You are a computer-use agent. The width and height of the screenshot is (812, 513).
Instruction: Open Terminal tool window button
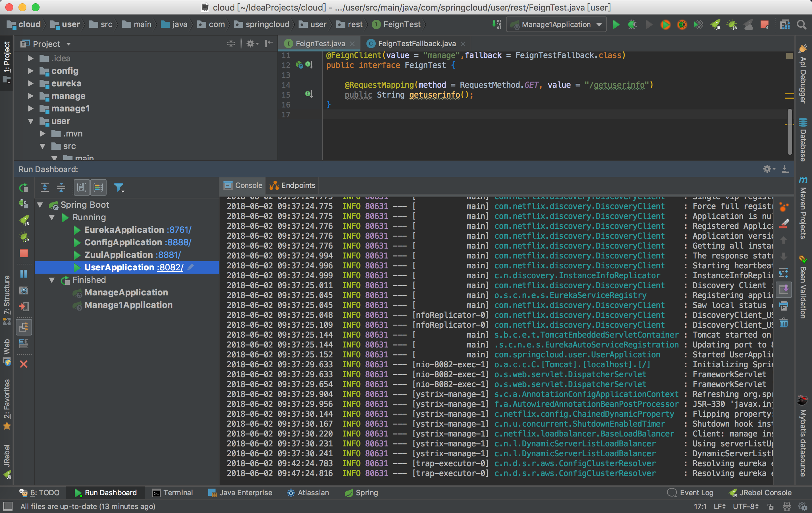[173, 493]
